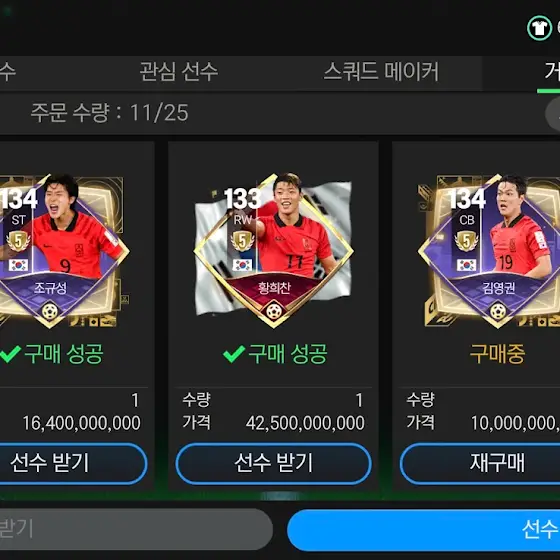The image size is (560, 560).
Task: Click the 주문 수량 11/25 counter
Action: [109, 113]
